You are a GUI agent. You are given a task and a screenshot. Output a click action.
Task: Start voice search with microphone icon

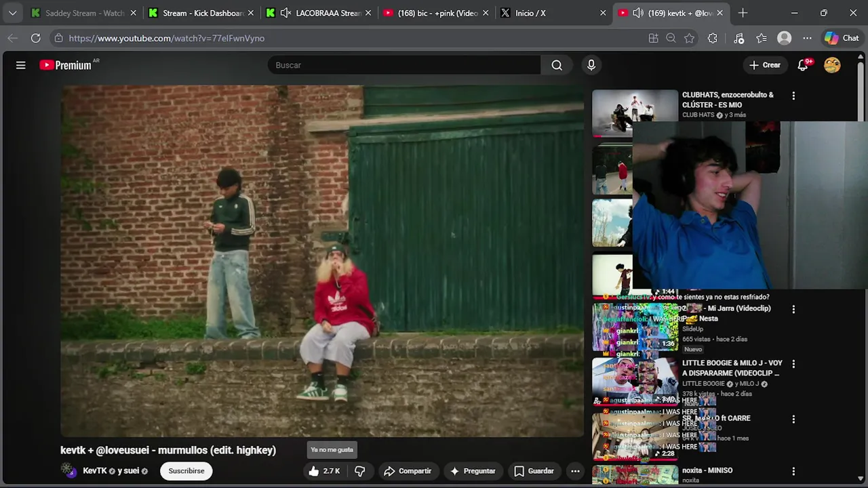coord(591,65)
